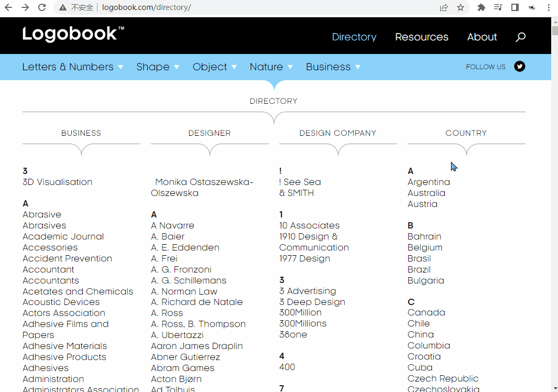Toggle the browser side panel icon
The height and width of the screenshot is (392, 558).
pyautogui.click(x=515, y=7)
